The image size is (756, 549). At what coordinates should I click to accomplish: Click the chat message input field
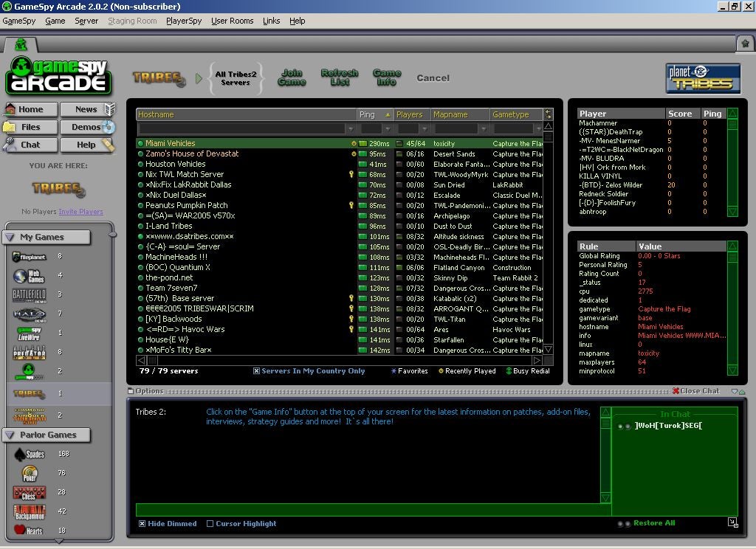373,509
